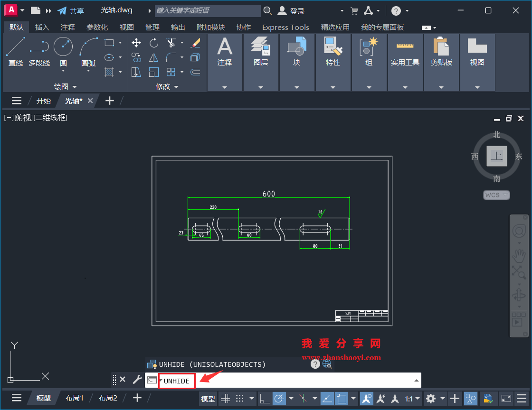Switch to the 插入 (Insert) ribbon tab
Screen dimensions: 532x410
coord(42,27)
